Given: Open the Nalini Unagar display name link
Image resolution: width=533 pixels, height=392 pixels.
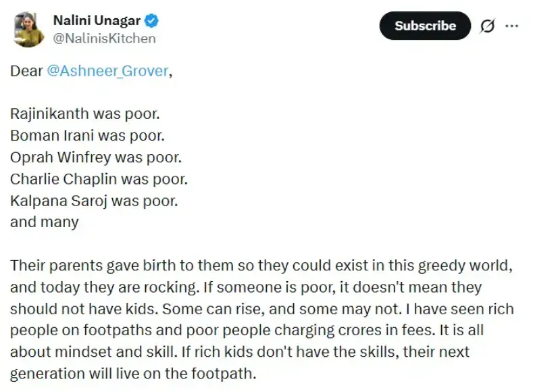Looking at the screenshot, I should 97,20.
